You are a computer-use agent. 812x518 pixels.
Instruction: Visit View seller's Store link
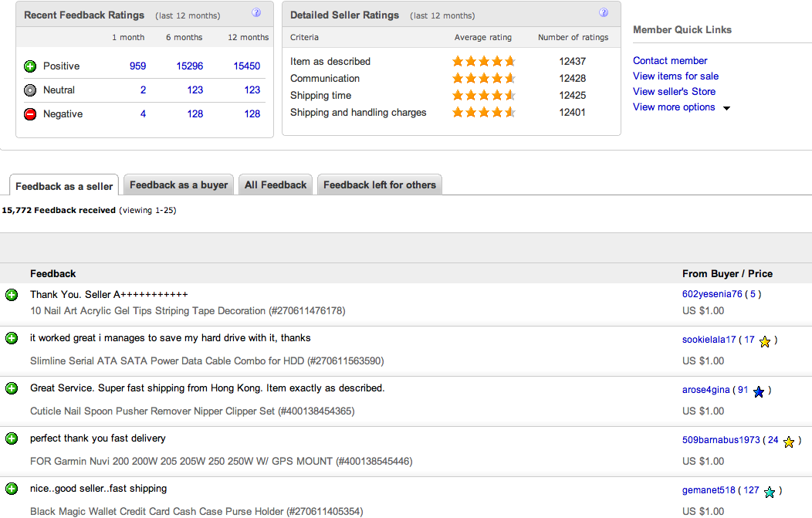click(674, 92)
